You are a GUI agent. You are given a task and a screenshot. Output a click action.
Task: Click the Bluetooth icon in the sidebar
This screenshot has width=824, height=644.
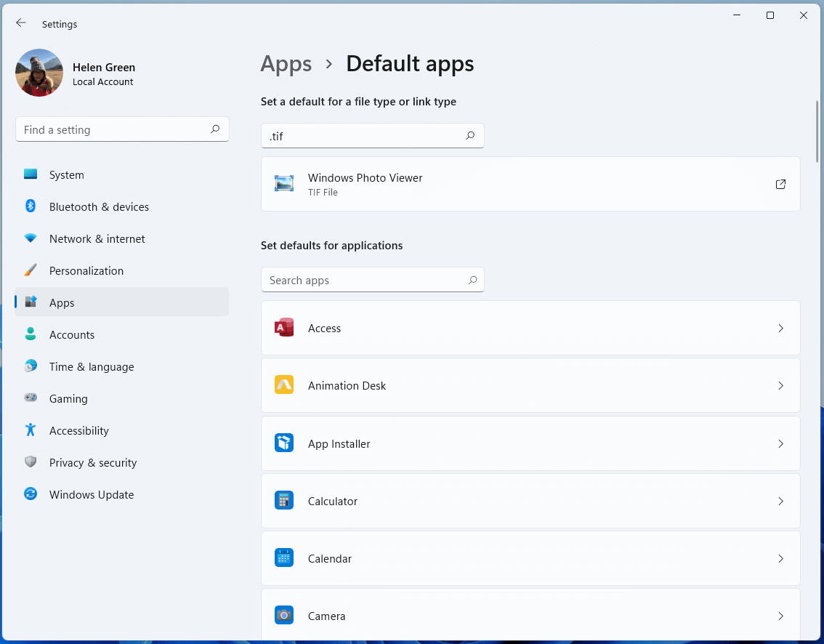coord(31,206)
